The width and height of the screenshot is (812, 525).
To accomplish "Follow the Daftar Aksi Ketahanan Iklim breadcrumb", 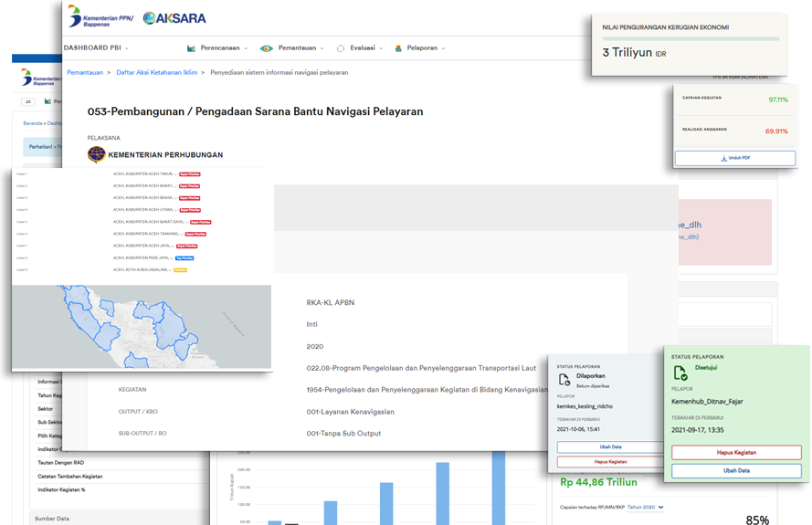I will click(x=158, y=71).
